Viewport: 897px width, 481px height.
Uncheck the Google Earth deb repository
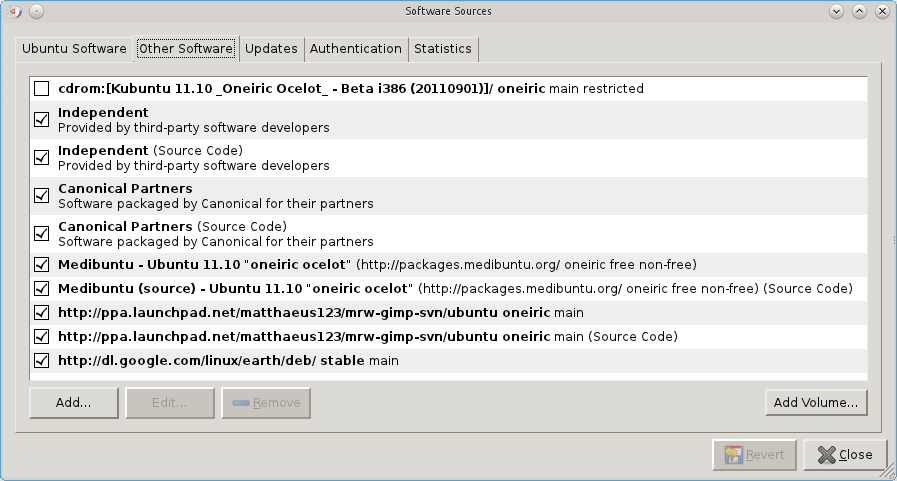(x=42, y=360)
